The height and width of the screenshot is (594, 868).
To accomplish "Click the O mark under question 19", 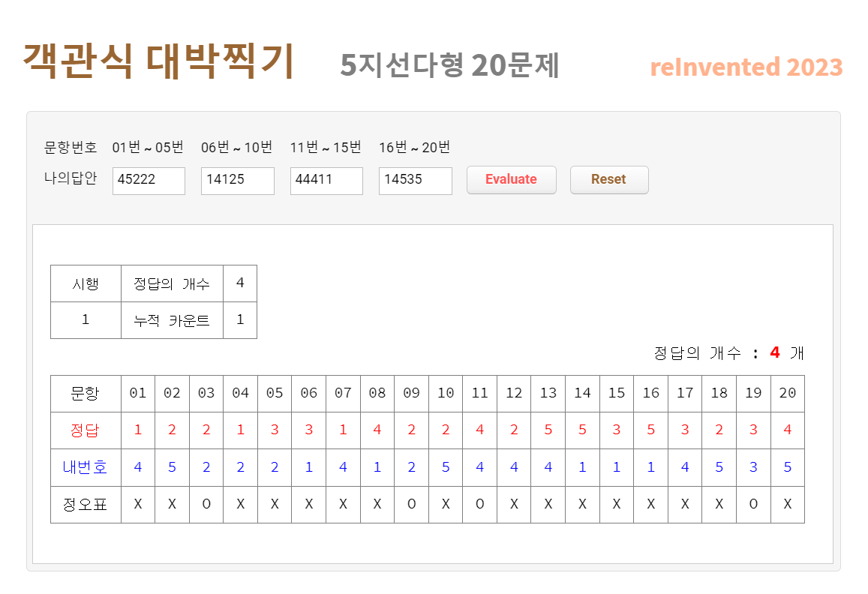I will click(x=753, y=505).
